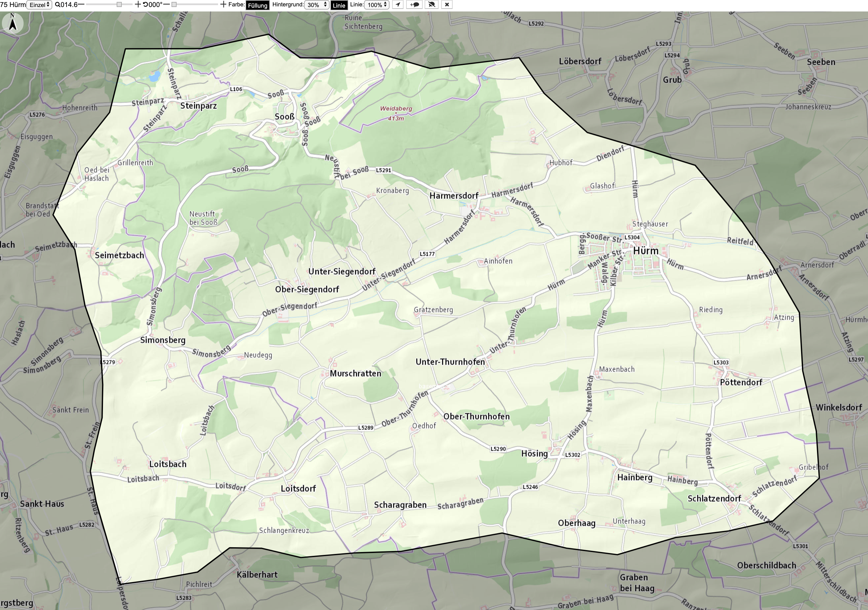Click the rotate reset arrow icon
Image resolution: width=868 pixels, height=610 pixels.
coord(145,4)
